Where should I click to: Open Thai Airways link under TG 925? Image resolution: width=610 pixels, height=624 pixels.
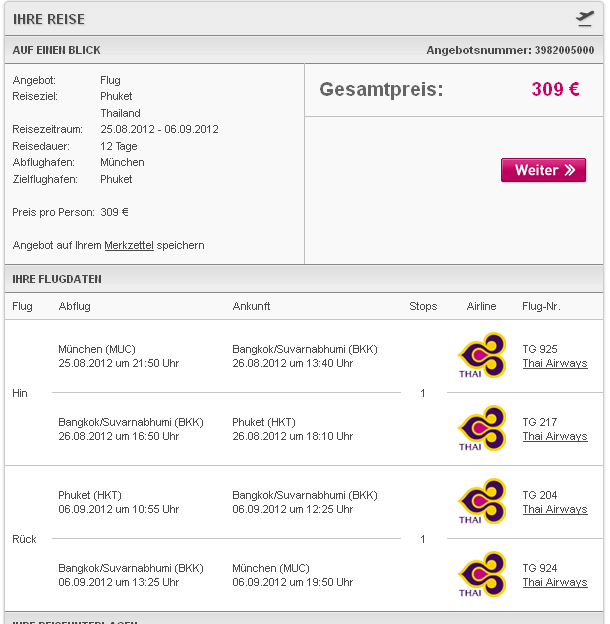click(x=555, y=363)
